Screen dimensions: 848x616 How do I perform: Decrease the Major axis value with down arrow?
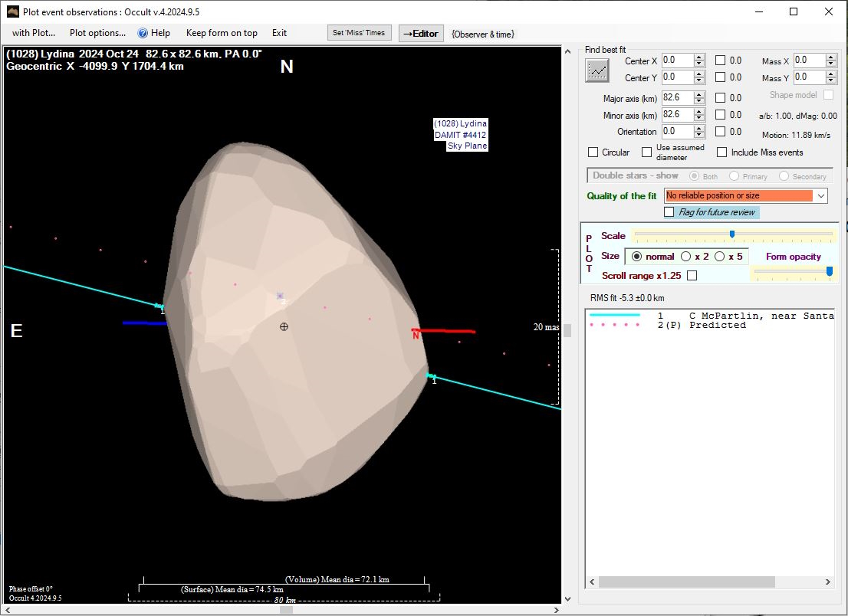(x=699, y=101)
